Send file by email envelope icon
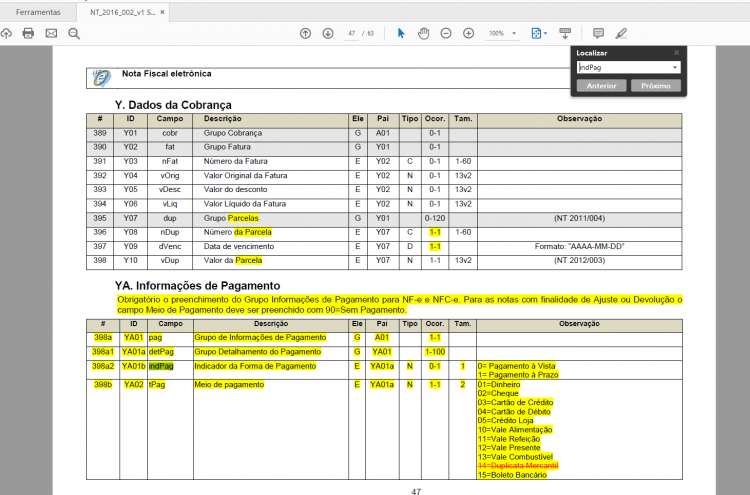Viewport: 750px width, 495px height. [51, 33]
